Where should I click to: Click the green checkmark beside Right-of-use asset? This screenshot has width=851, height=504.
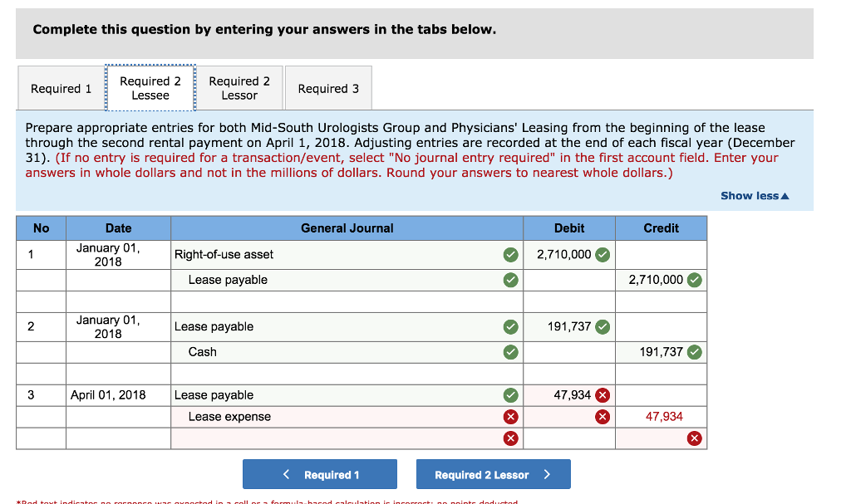click(511, 255)
